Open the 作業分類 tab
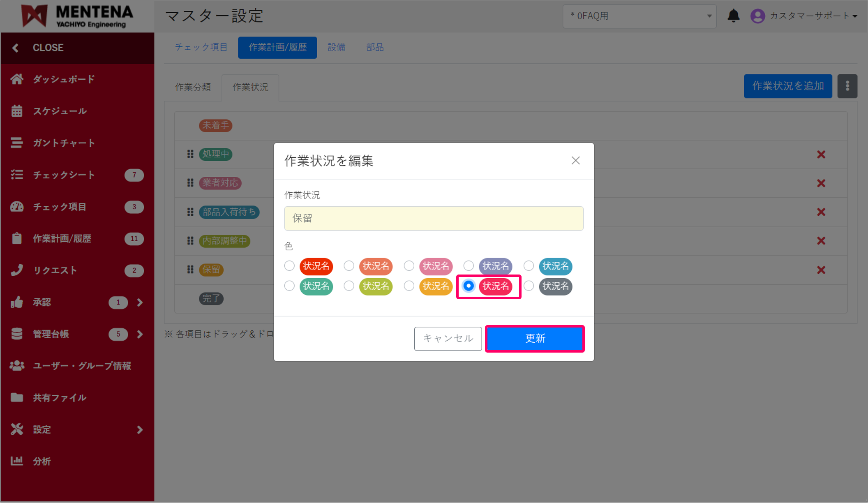This screenshot has width=868, height=503. click(193, 87)
